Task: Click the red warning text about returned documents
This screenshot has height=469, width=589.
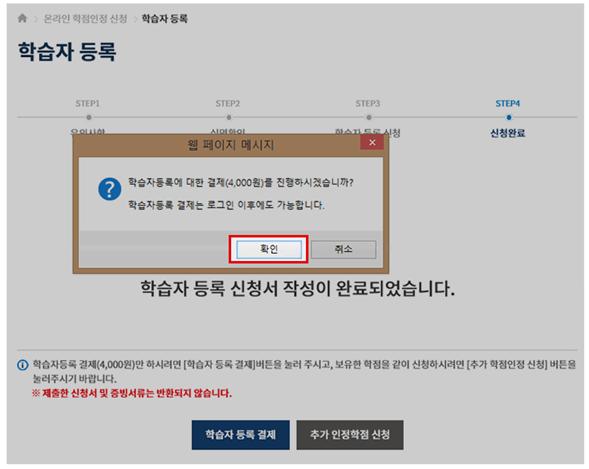Action: (x=131, y=394)
